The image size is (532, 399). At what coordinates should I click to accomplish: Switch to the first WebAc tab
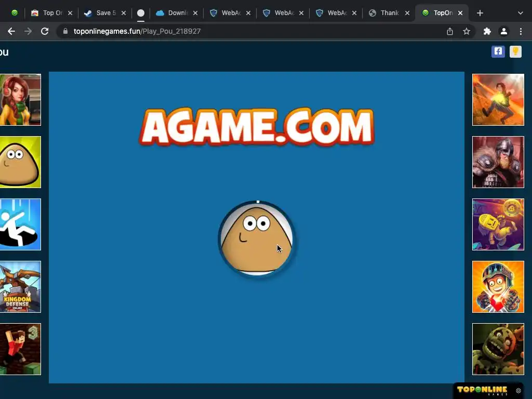pos(230,13)
